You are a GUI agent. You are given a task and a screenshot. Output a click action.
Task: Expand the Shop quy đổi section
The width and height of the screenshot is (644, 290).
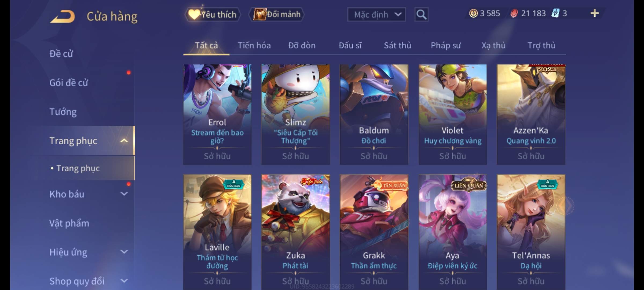124,281
